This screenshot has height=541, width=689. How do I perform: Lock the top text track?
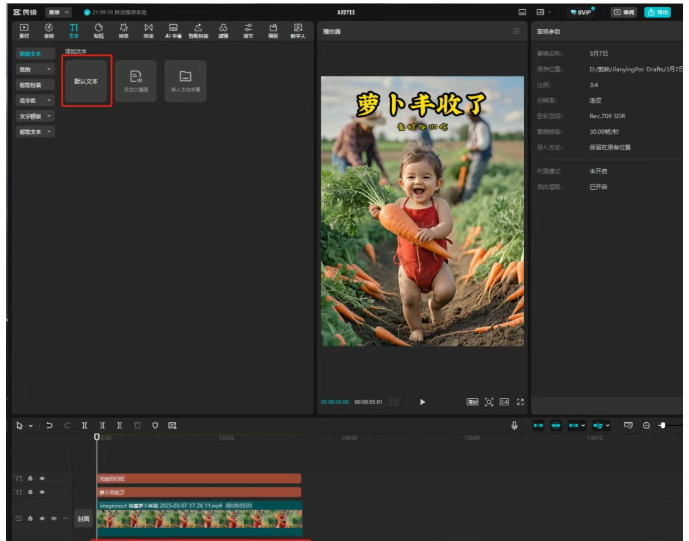(x=30, y=478)
